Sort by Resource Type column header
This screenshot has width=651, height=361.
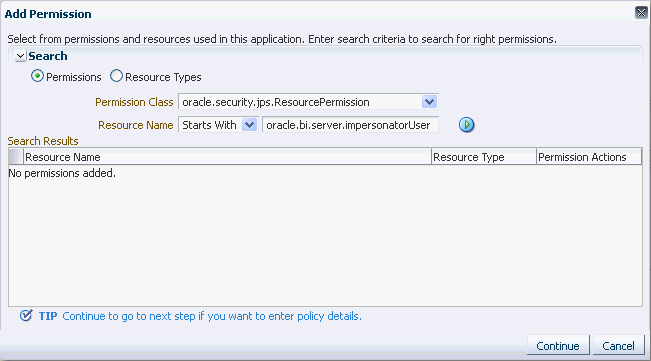click(x=484, y=157)
